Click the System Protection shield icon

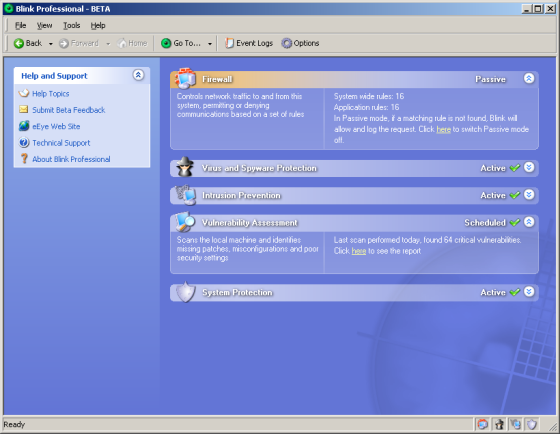[x=186, y=292]
